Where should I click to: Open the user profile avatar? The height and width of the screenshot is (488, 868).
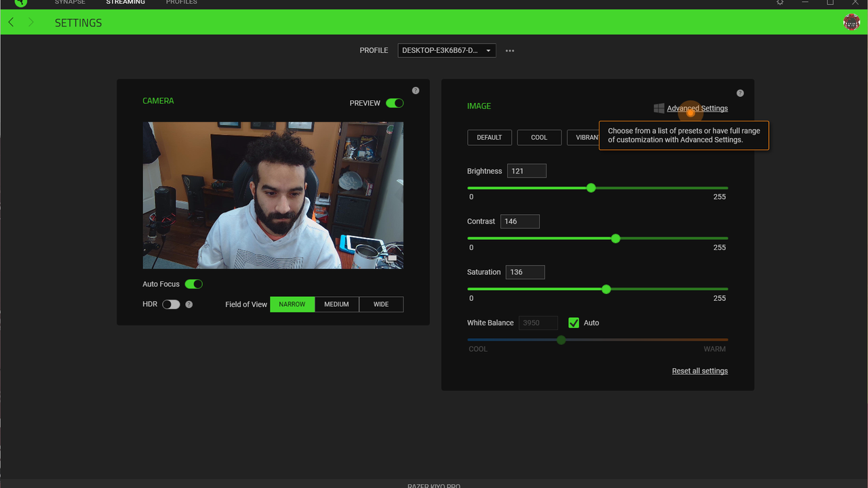click(x=852, y=22)
